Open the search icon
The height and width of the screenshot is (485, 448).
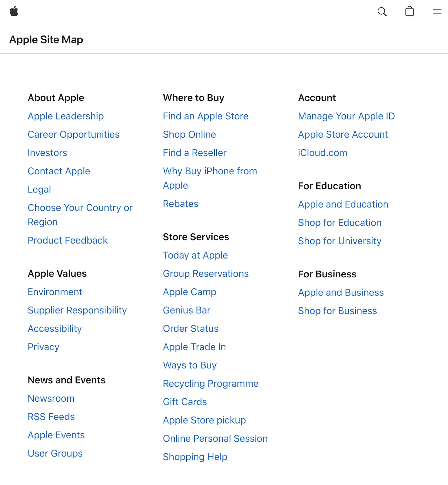coord(382,12)
